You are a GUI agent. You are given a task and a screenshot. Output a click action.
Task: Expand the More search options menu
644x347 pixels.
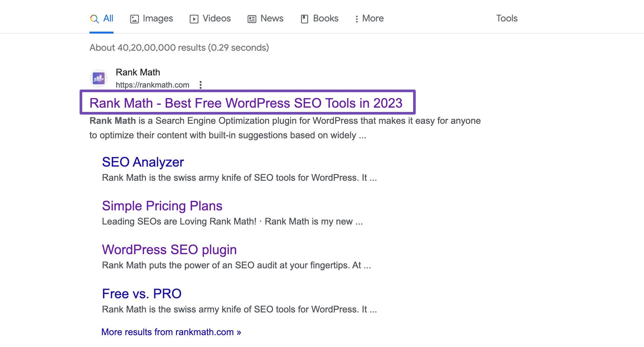(369, 18)
